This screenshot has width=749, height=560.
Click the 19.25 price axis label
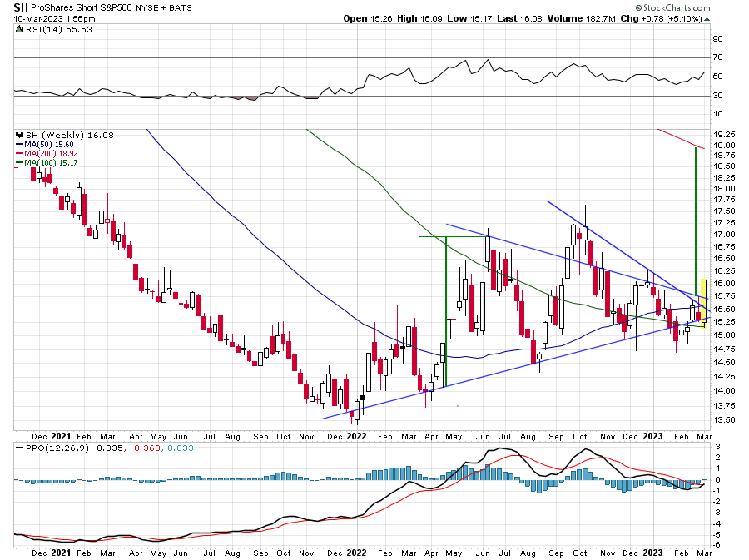[724, 135]
